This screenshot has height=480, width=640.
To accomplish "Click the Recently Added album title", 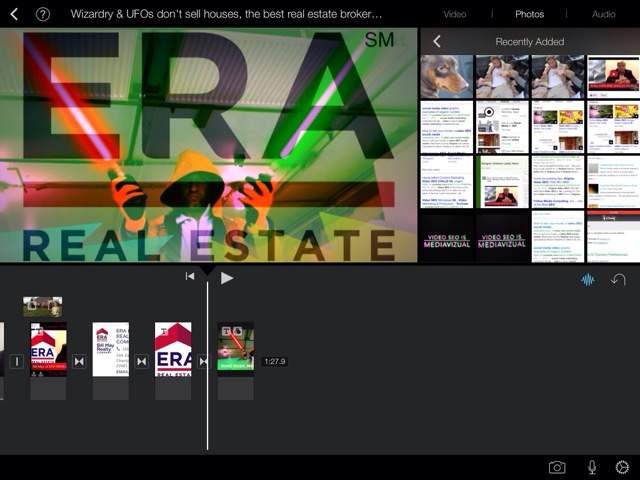I will 530,42.
